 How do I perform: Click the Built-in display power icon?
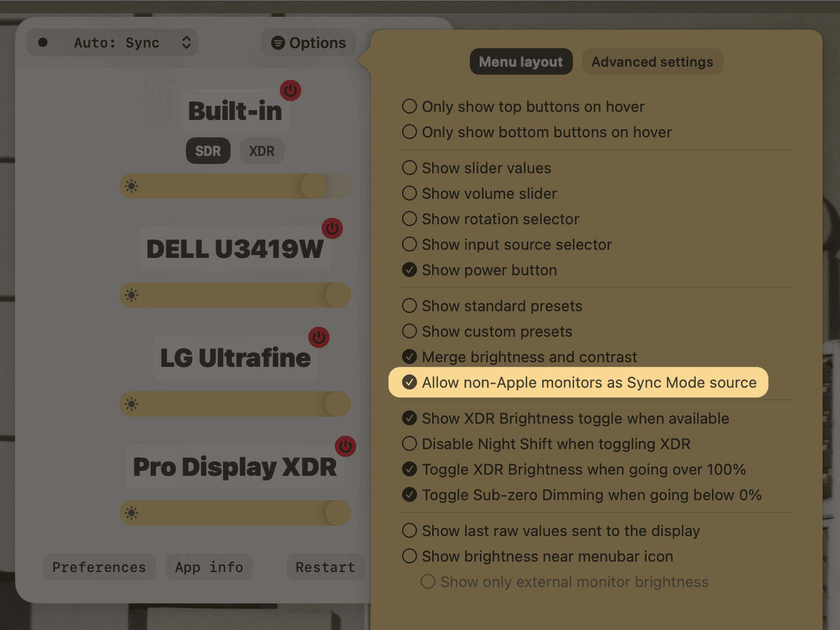290,90
